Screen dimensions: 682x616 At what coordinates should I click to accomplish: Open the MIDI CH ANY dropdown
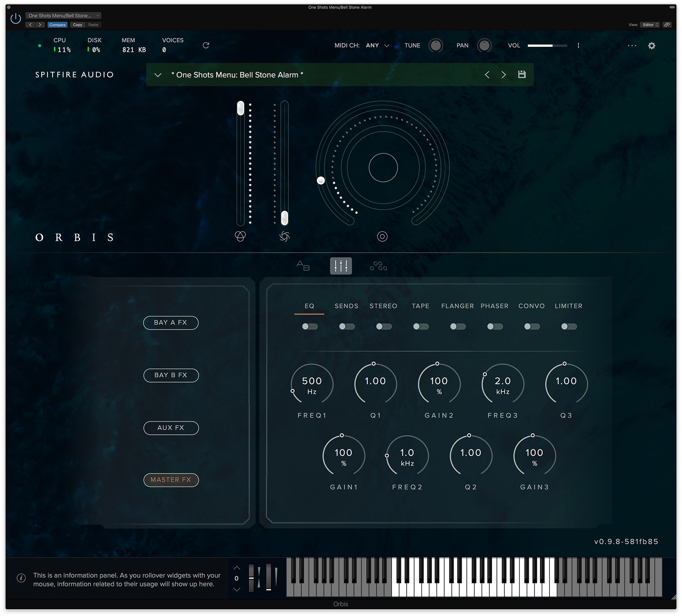(x=378, y=45)
